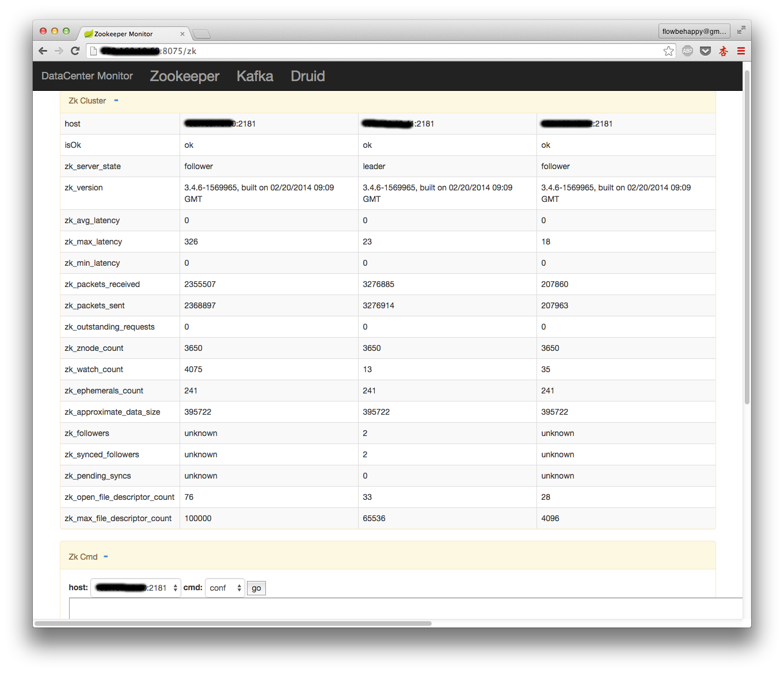
Task: Click the red extension icon beside Pocket
Action: (x=724, y=51)
